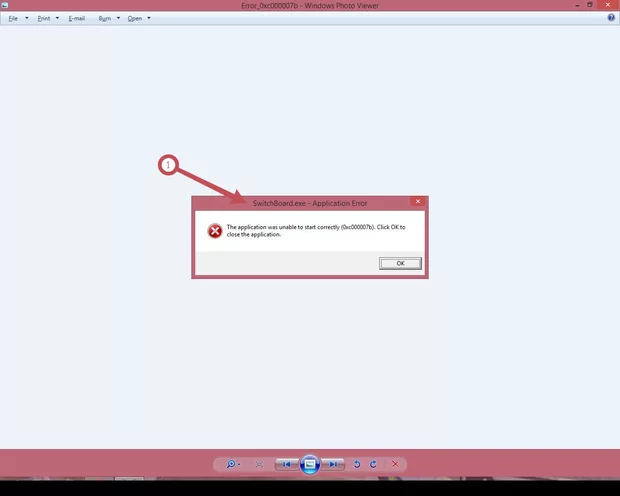Screen dimensions: 620x496
Task: Click the magnifier change display size icon
Action: pyautogui.click(x=231, y=464)
